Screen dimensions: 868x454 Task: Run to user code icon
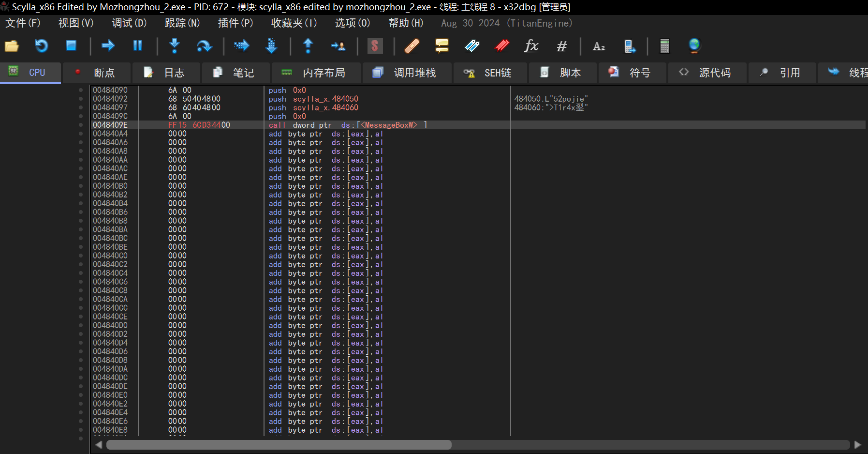pyautogui.click(x=338, y=46)
